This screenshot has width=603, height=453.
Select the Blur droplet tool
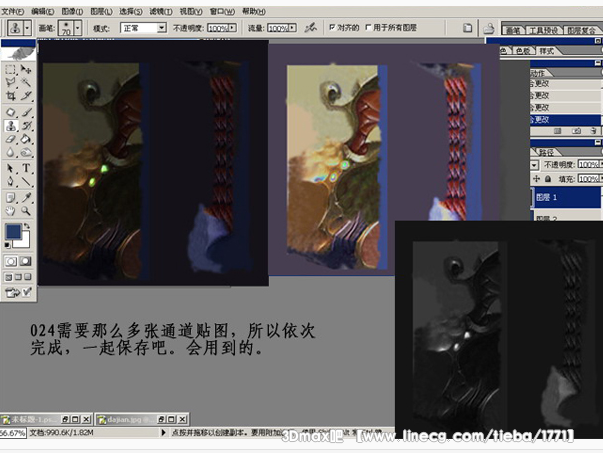(x=10, y=152)
